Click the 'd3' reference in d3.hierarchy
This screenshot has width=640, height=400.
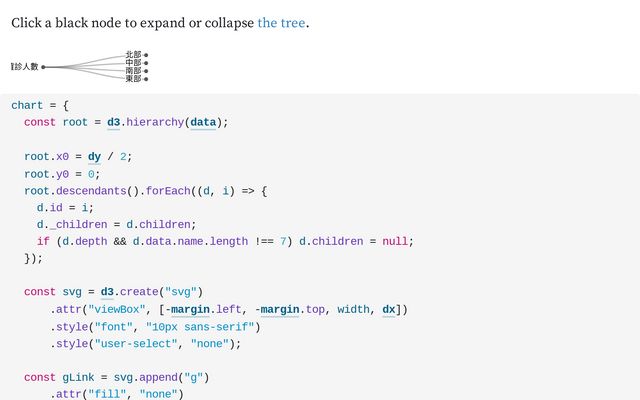[113, 122]
